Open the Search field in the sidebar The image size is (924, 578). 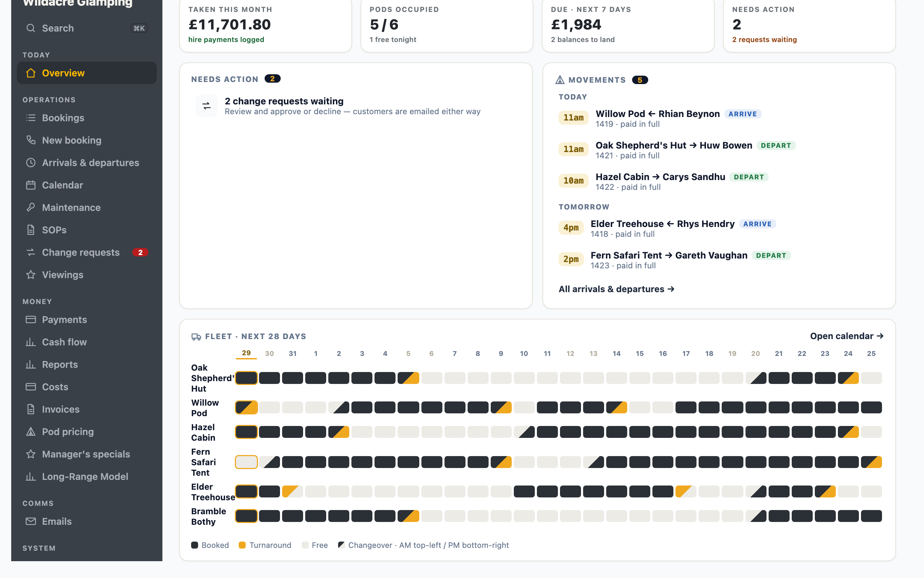[87, 28]
